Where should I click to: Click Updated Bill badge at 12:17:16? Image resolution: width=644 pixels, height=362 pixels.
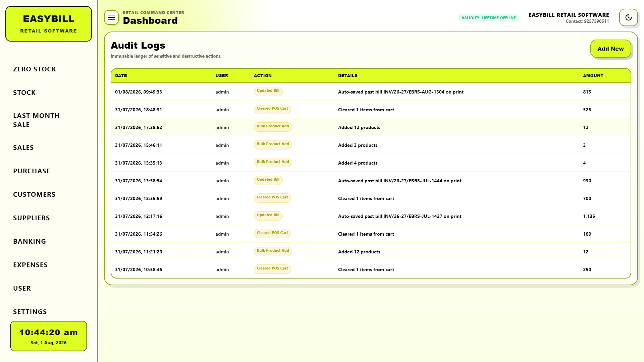click(x=268, y=216)
